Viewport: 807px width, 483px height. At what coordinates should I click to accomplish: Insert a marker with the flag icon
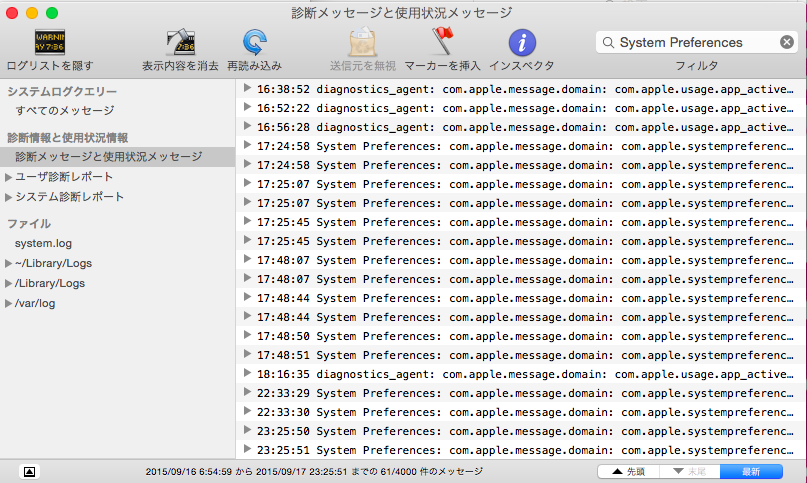coord(442,41)
